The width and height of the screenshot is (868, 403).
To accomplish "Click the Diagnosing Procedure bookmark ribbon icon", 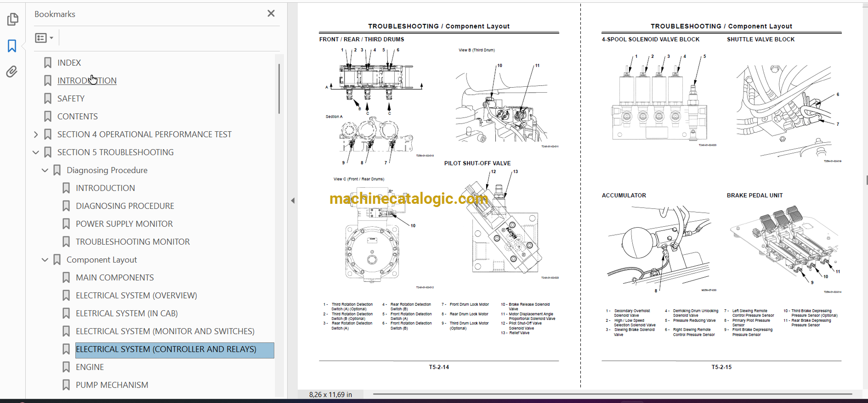I will pos(57,170).
